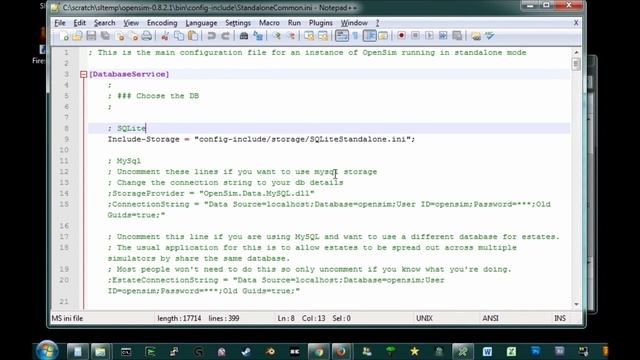This screenshot has height=360, width=640.
Task: Click the spell-check checkmark toolbar icon
Action: point(489,36)
